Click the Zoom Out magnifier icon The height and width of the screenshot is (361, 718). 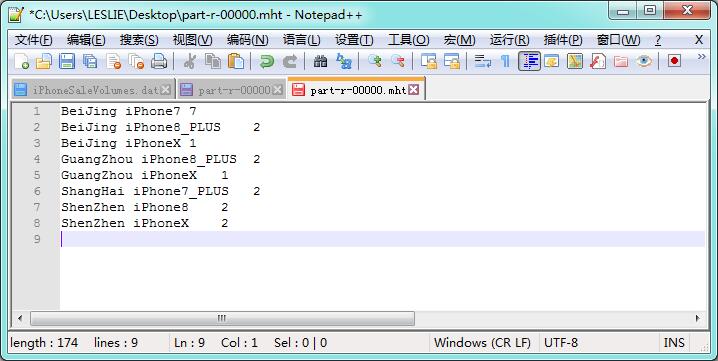[397, 61]
